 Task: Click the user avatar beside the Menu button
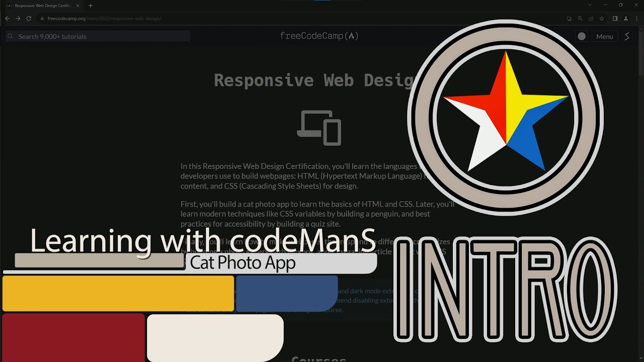(x=627, y=36)
